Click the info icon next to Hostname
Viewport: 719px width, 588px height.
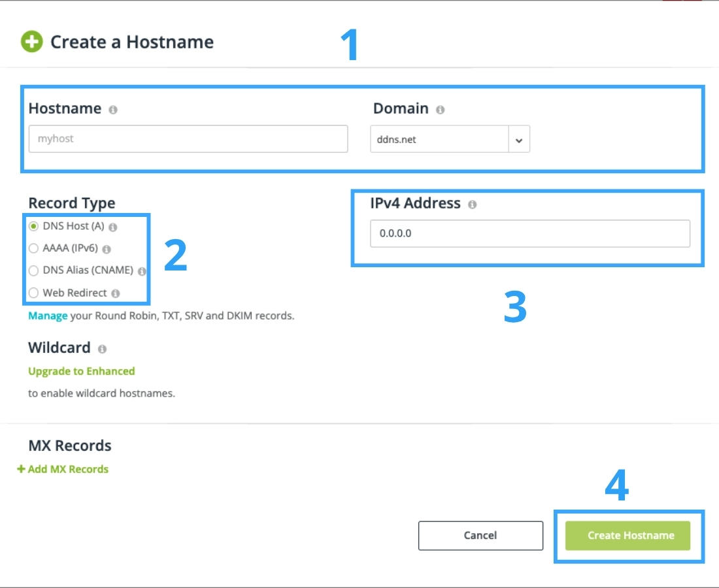tap(114, 110)
